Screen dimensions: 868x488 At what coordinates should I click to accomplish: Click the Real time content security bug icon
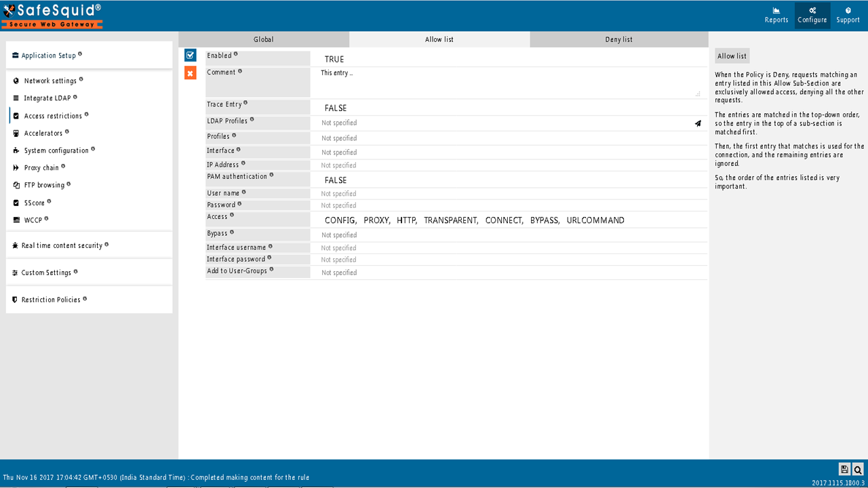point(16,245)
